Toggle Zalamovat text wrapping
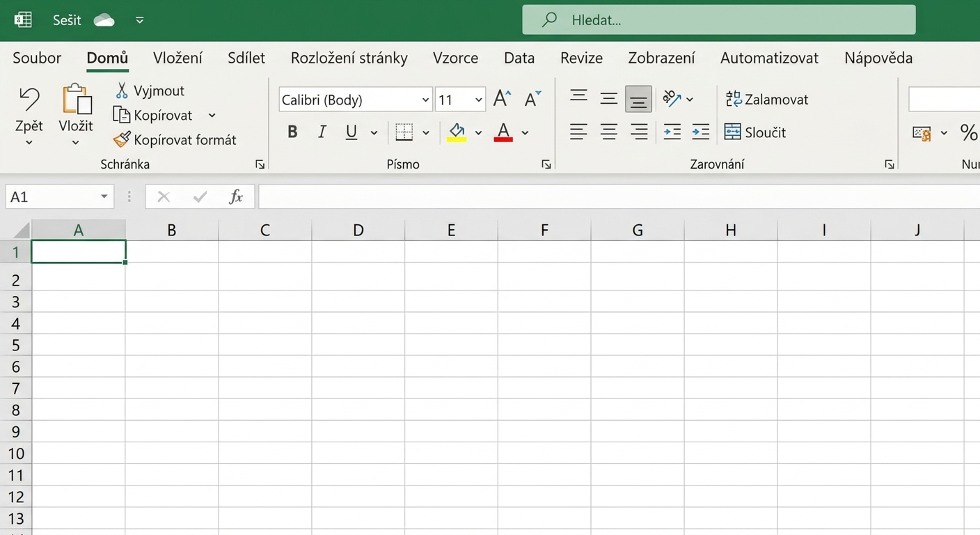Image resolution: width=980 pixels, height=535 pixels. point(767,99)
